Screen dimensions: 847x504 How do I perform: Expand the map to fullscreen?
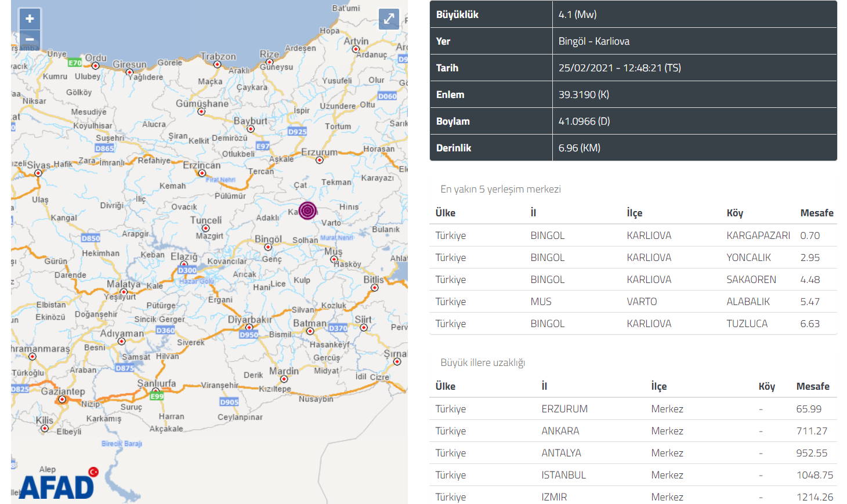[x=389, y=19]
